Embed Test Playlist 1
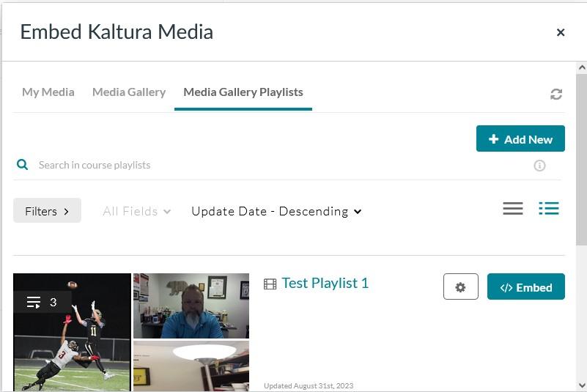The height and width of the screenshot is (392, 587). [x=526, y=286]
